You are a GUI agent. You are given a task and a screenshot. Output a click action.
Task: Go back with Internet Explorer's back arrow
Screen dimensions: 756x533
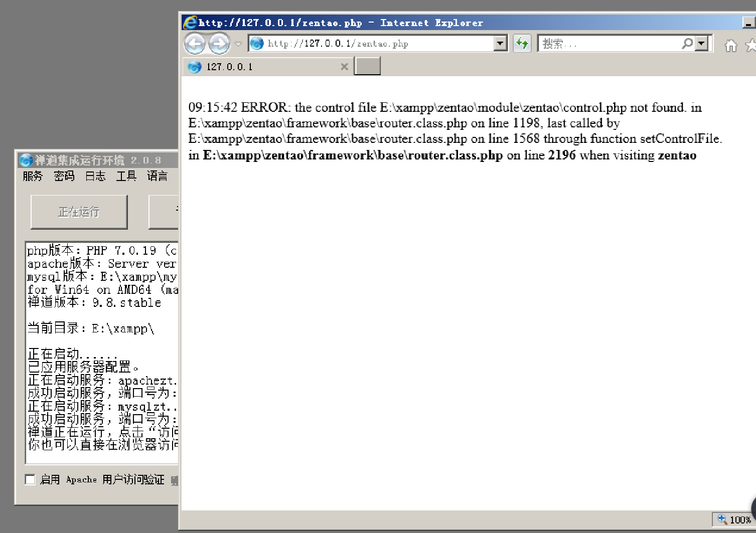195,44
